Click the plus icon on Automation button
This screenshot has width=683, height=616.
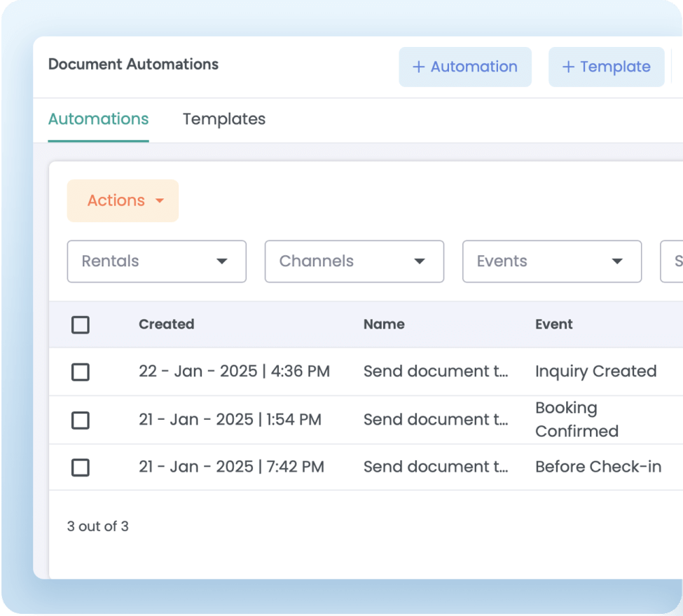(x=419, y=67)
